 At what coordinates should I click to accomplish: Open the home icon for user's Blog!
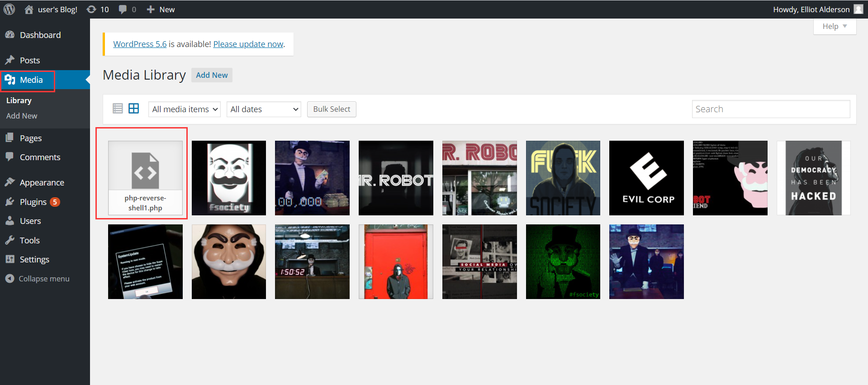tap(29, 9)
